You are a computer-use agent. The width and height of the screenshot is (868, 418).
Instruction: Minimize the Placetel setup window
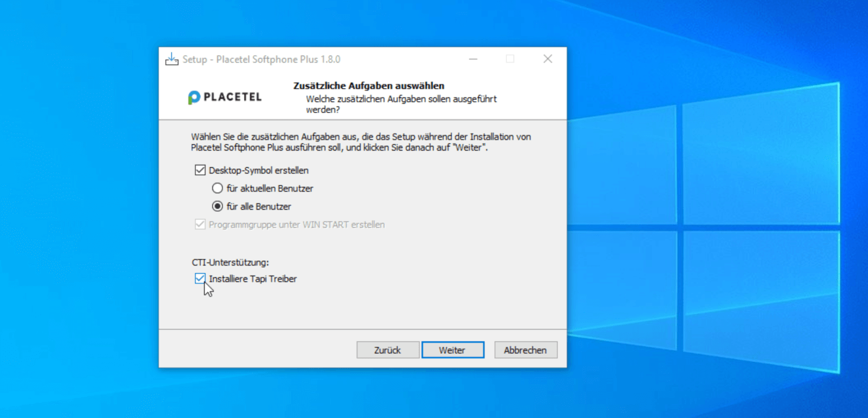coord(473,59)
